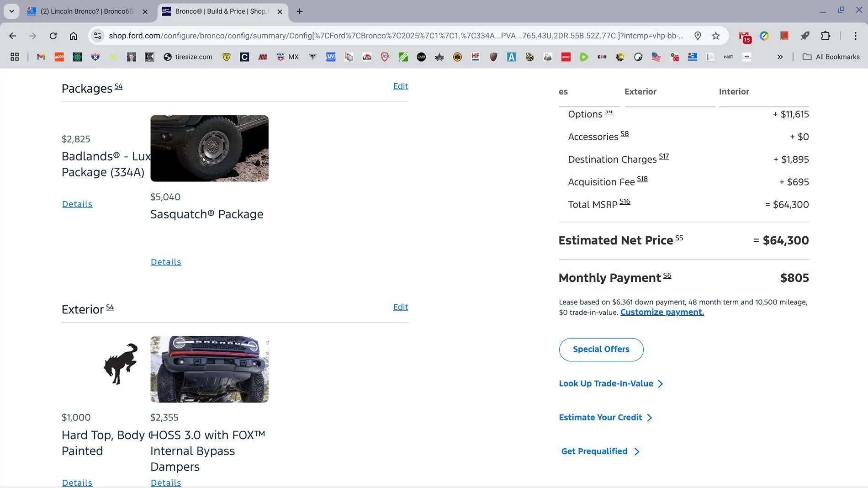Open the MX bookmark

[287, 57]
